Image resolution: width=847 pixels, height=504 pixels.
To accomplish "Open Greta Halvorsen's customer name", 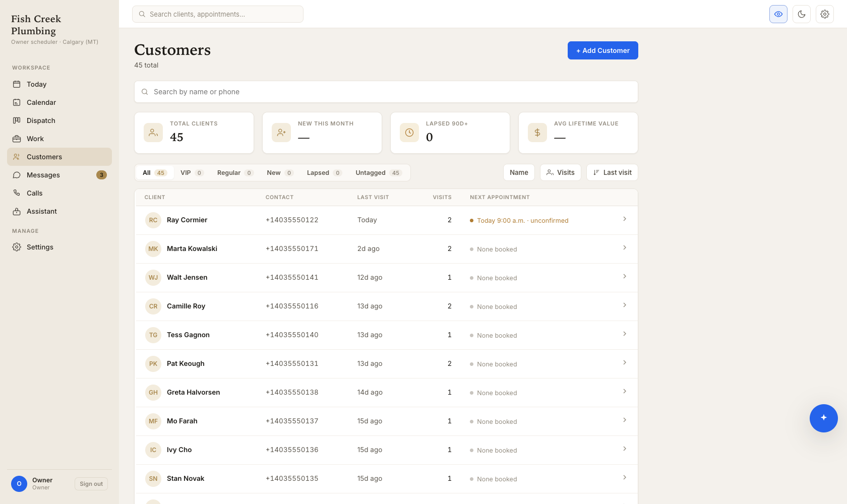I will pyautogui.click(x=194, y=393).
